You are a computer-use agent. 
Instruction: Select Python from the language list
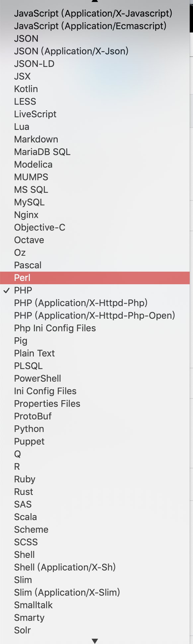pos(95,429)
